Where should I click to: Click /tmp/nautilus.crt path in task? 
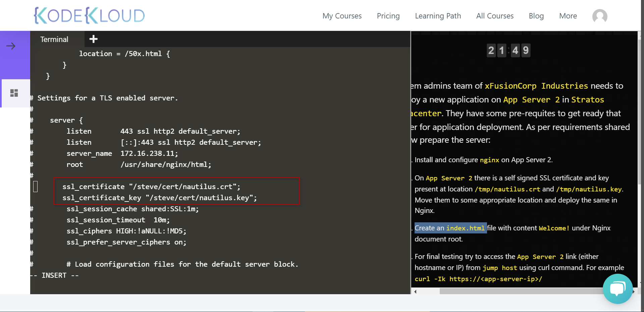tap(507, 189)
